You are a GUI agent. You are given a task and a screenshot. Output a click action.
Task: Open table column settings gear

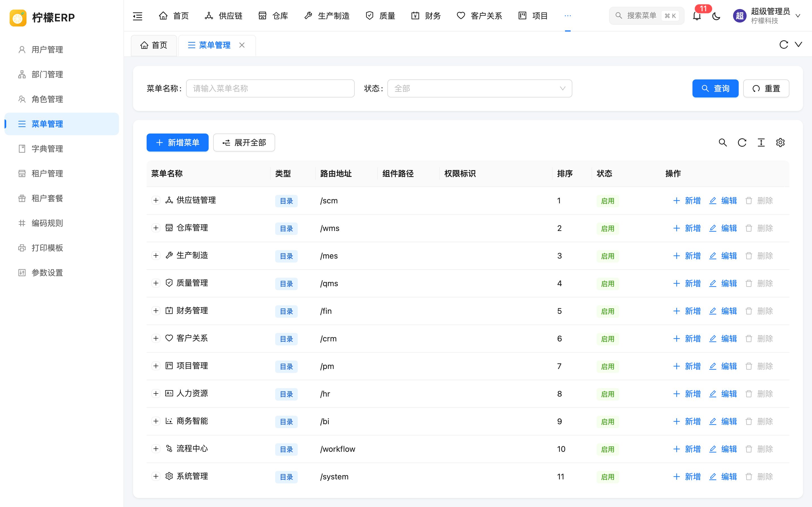[x=780, y=143]
